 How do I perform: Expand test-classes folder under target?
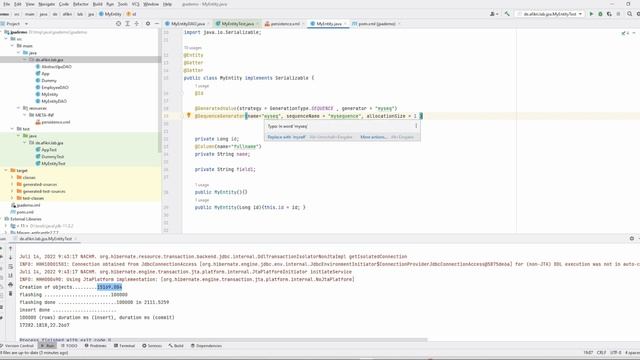coord(12,198)
